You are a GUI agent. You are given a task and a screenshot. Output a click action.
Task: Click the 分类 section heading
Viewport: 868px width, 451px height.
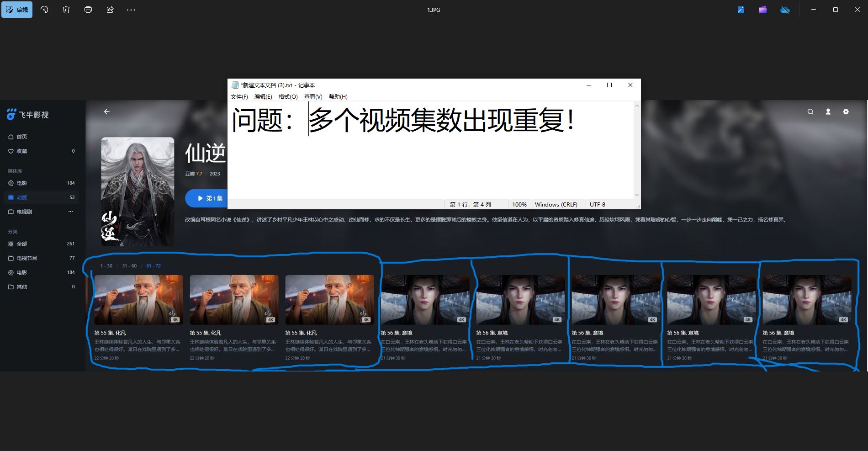(x=12, y=232)
